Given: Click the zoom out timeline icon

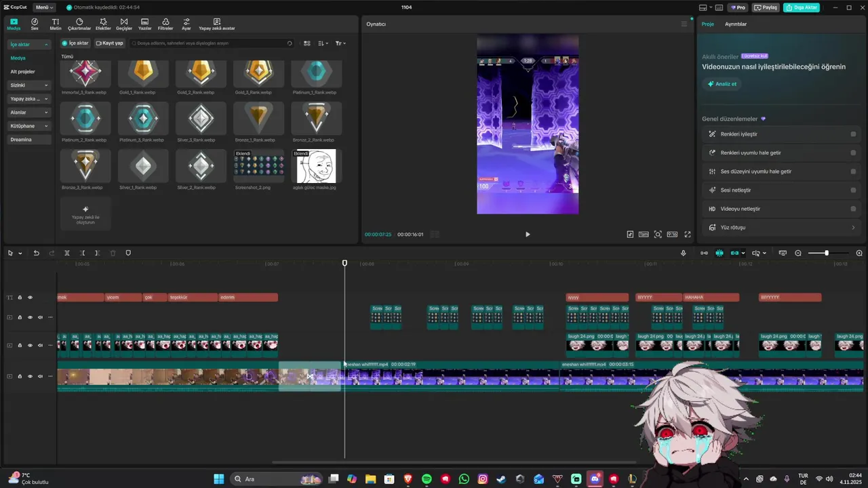Looking at the screenshot, I should point(798,253).
